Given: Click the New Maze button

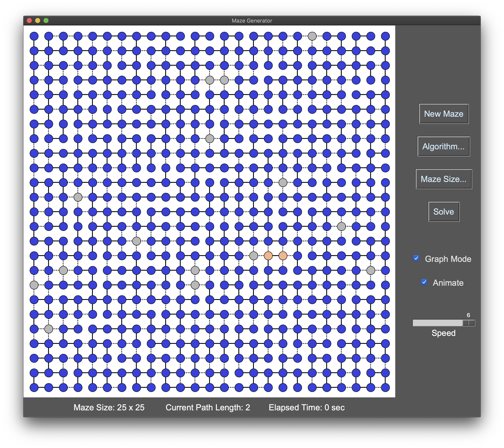Looking at the screenshot, I should point(443,114).
